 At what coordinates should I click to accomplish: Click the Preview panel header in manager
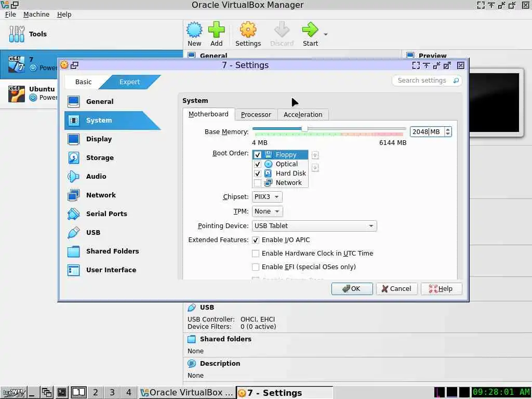tap(432, 55)
